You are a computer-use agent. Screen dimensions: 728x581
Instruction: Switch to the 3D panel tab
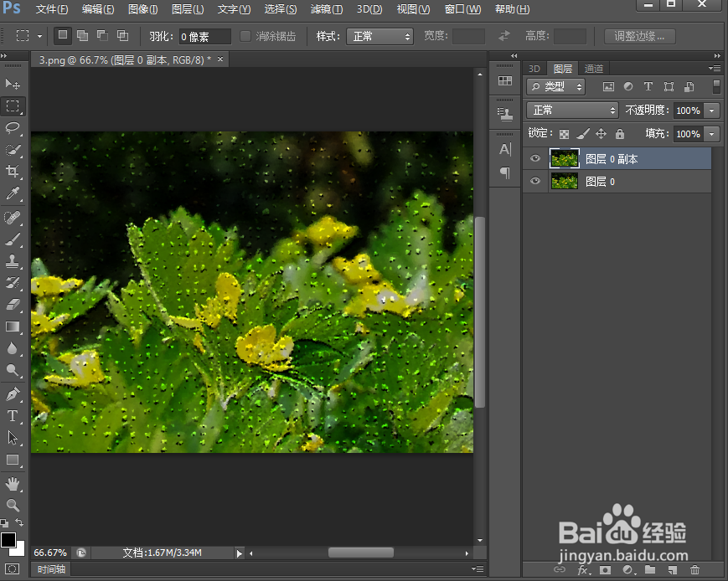534,69
